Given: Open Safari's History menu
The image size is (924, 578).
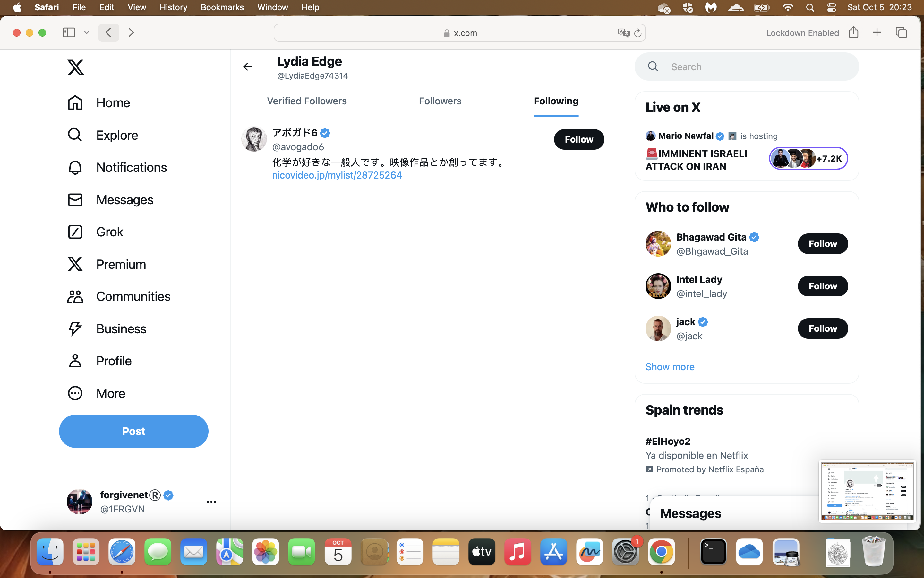Looking at the screenshot, I should (173, 7).
